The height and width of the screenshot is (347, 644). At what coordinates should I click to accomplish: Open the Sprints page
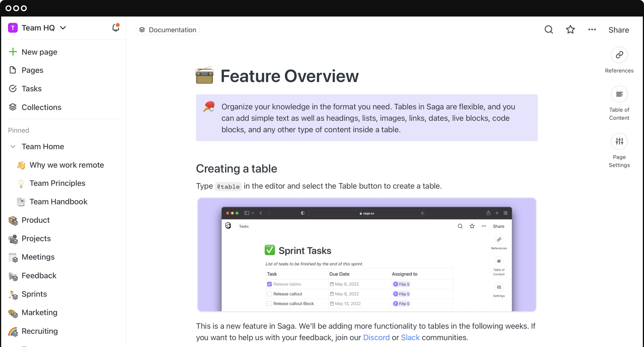pos(34,294)
